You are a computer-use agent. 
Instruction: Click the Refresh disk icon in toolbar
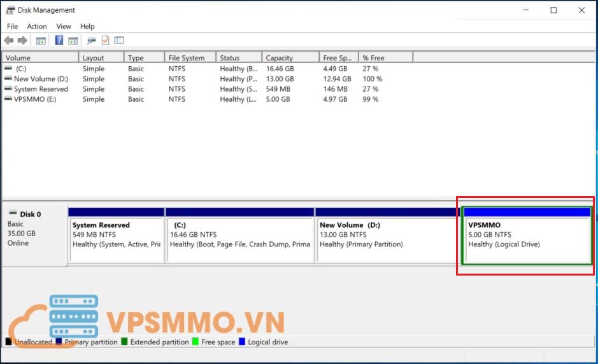pyautogui.click(x=92, y=41)
